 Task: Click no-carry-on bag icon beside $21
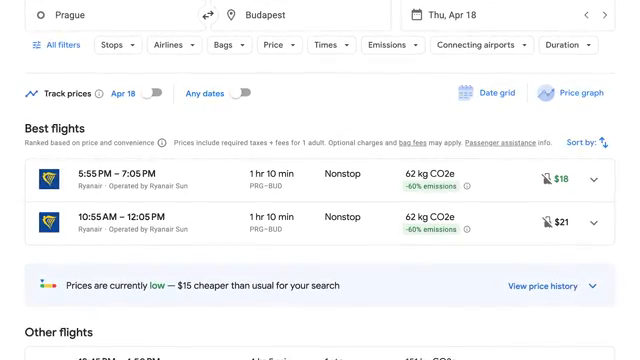point(547,222)
